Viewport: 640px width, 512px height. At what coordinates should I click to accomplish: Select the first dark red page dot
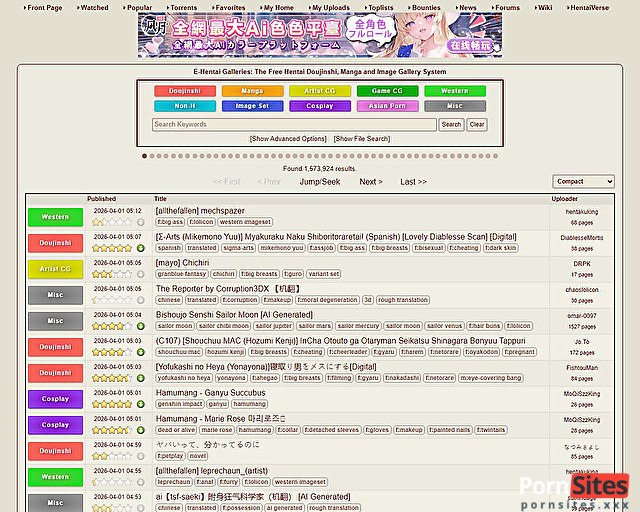coord(144,156)
